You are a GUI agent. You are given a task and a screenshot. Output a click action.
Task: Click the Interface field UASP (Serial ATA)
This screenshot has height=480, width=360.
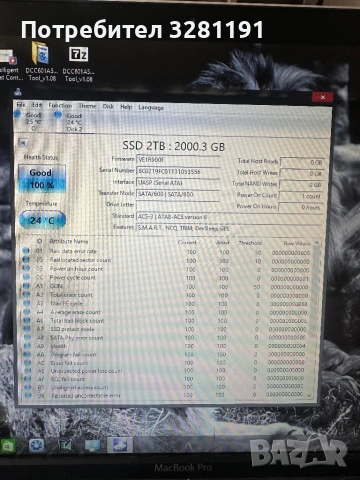pos(178,183)
